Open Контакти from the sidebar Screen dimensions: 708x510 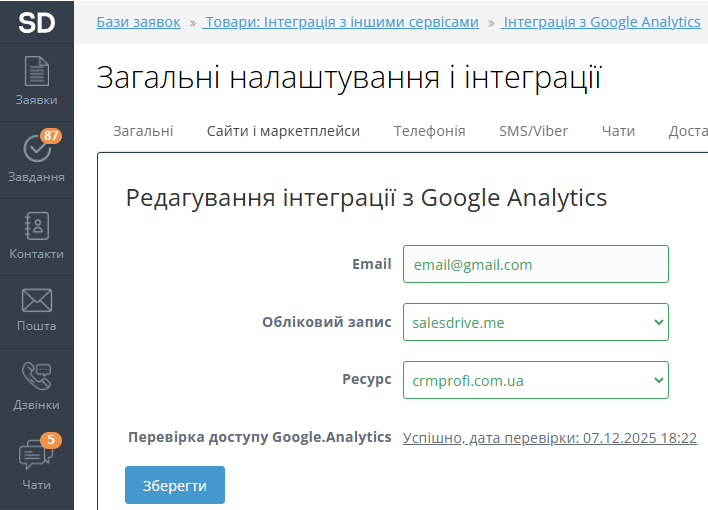(x=36, y=236)
